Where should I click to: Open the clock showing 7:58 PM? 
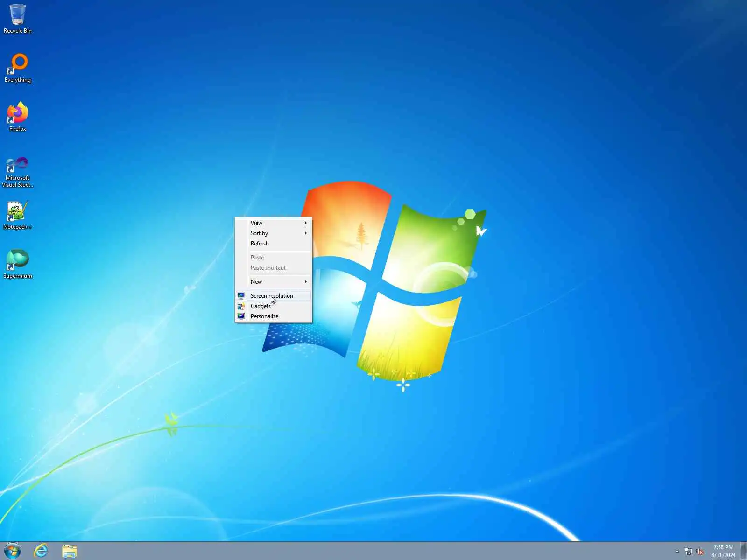point(723,551)
